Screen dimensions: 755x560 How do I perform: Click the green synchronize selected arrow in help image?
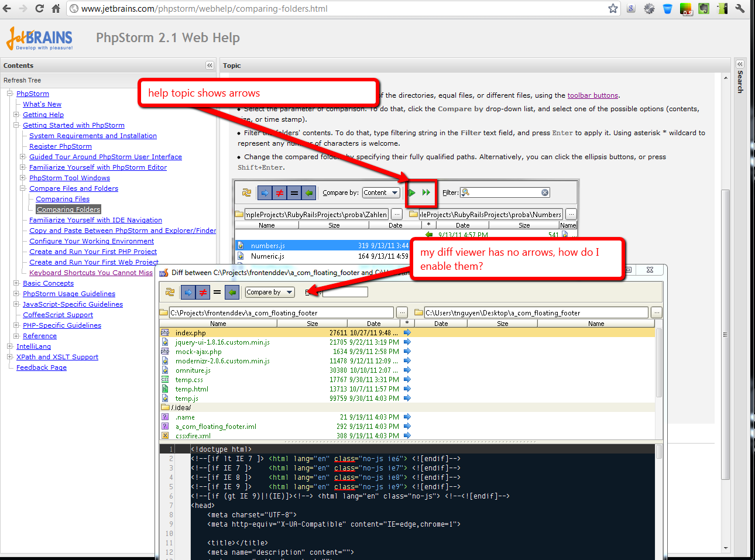[411, 193]
